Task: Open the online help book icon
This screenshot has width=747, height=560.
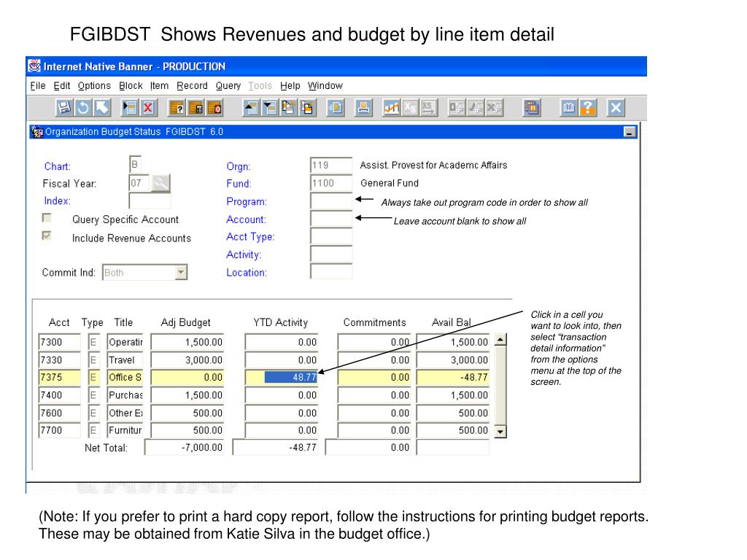Action: pos(569,108)
